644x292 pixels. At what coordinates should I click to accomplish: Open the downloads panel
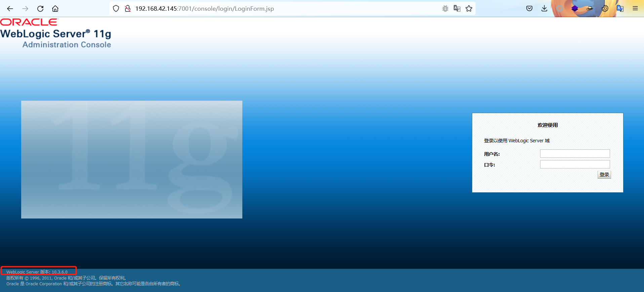point(545,9)
